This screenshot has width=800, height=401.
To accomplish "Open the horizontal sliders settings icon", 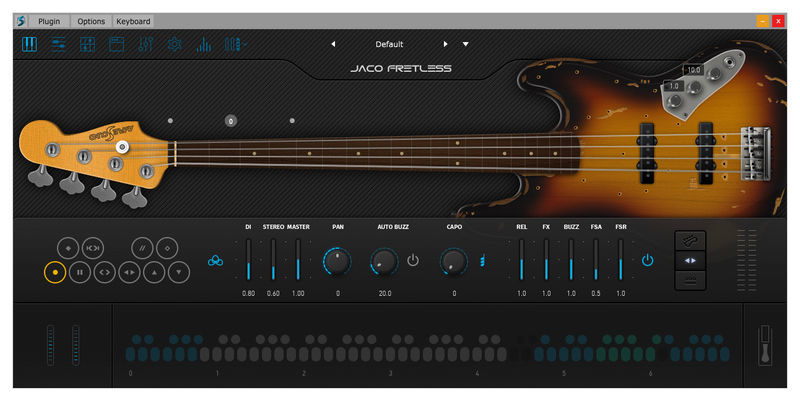I will 59,44.
